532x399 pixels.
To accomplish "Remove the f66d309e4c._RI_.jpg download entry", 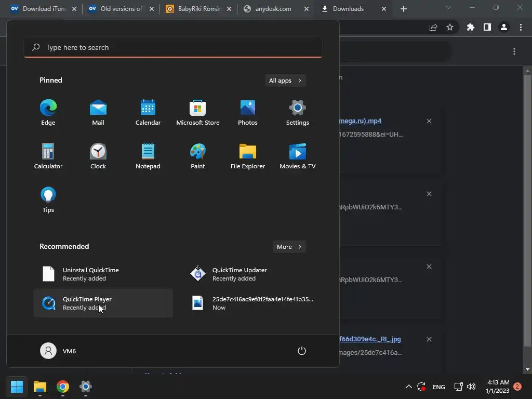I will click(x=429, y=339).
